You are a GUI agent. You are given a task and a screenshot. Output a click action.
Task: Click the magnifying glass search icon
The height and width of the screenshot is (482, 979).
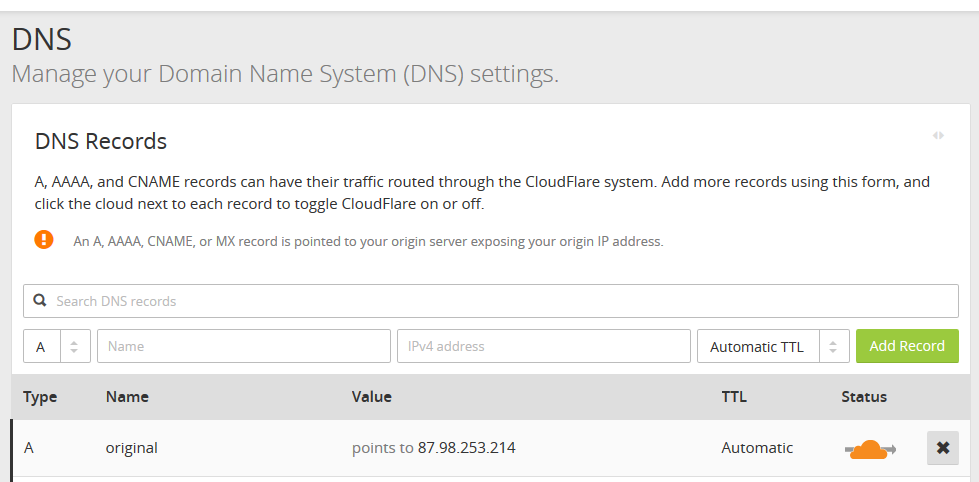point(40,300)
